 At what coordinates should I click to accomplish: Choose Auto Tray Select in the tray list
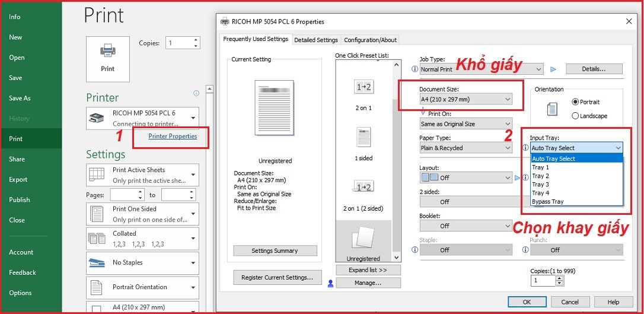tap(576, 158)
